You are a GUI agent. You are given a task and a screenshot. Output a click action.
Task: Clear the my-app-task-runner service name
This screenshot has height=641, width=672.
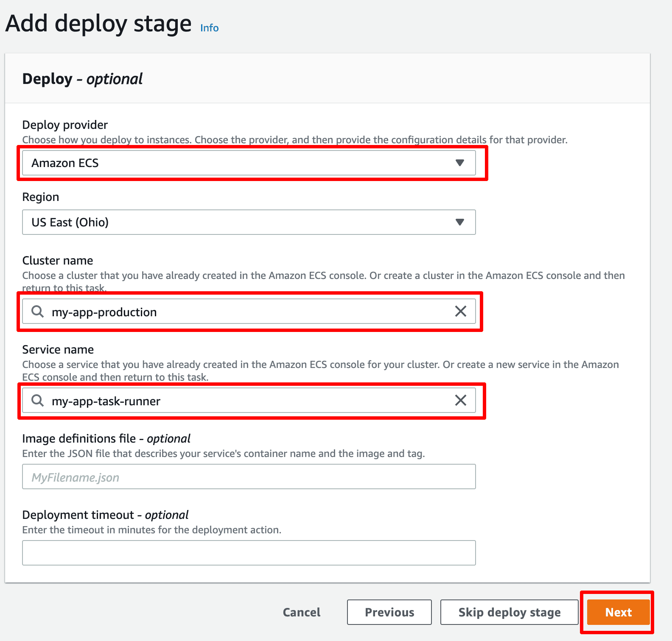[460, 400]
